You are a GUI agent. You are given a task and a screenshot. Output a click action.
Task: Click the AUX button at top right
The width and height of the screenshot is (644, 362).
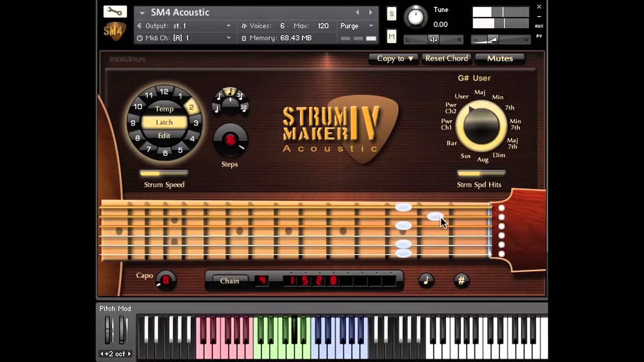click(539, 26)
